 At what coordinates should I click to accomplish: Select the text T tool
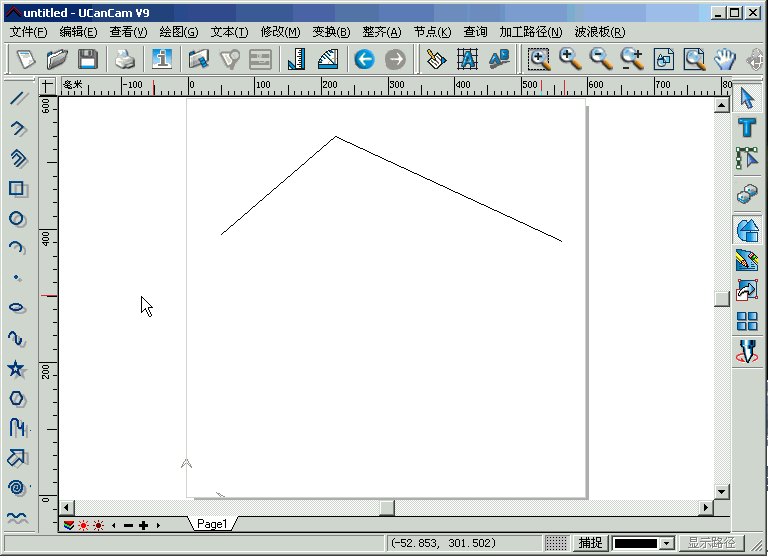[x=747, y=128]
